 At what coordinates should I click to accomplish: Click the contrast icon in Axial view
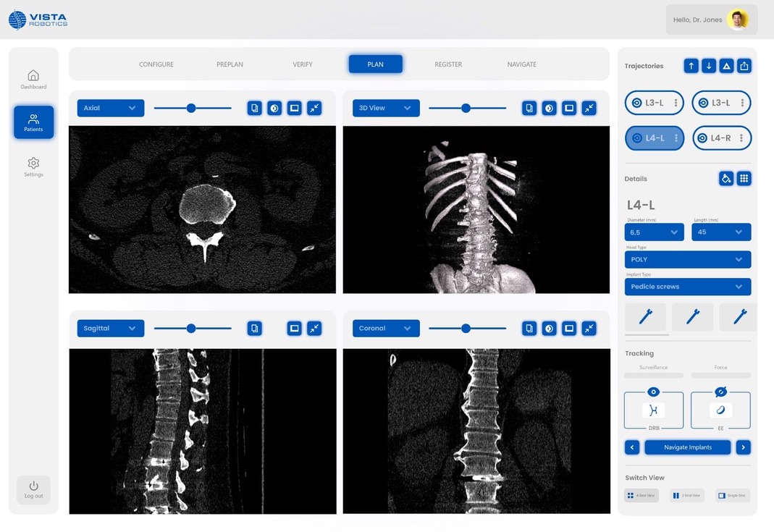[274, 108]
